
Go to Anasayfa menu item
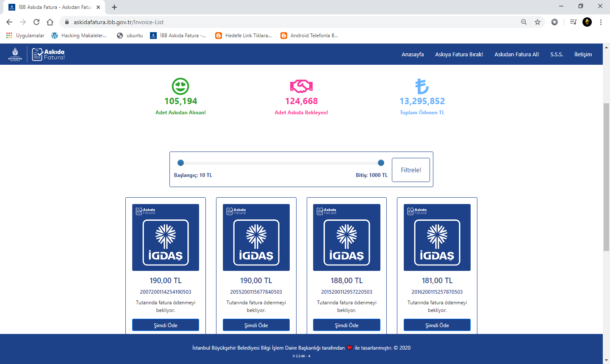(413, 54)
